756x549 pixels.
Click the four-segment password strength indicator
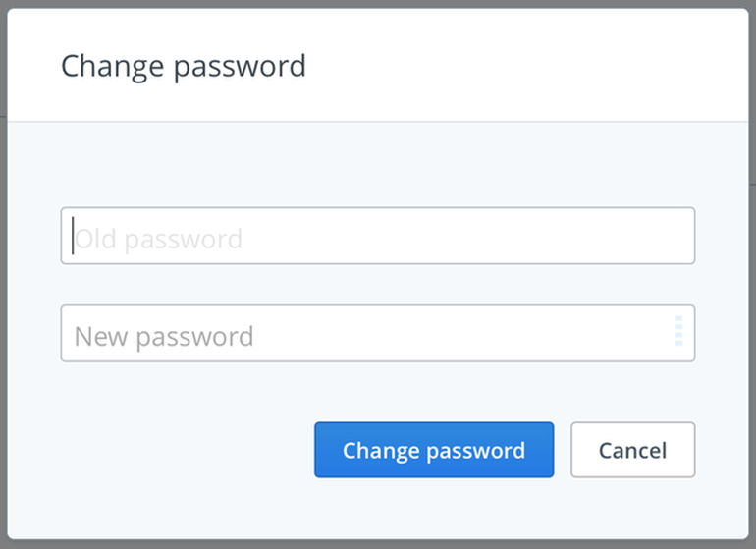[x=678, y=332]
